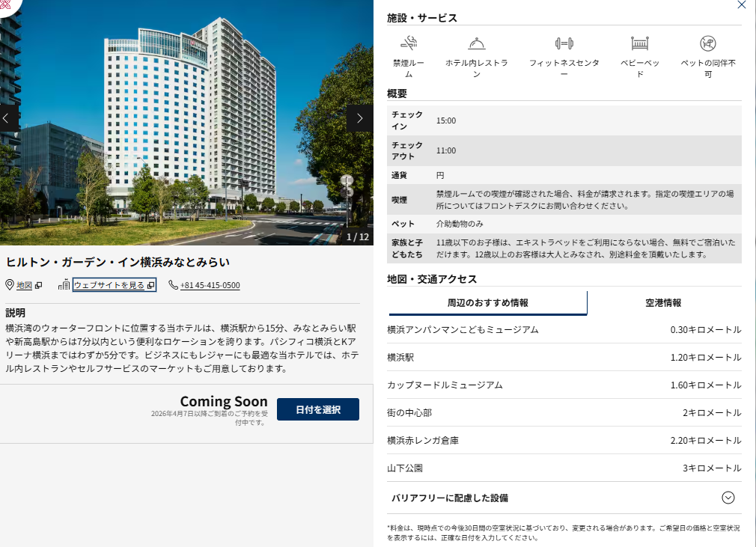Screen dimensions: 756x547
Task: Click the hotel name ヒルトン・ガーデン・イン横浜みなとみらい
Action: (x=118, y=262)
